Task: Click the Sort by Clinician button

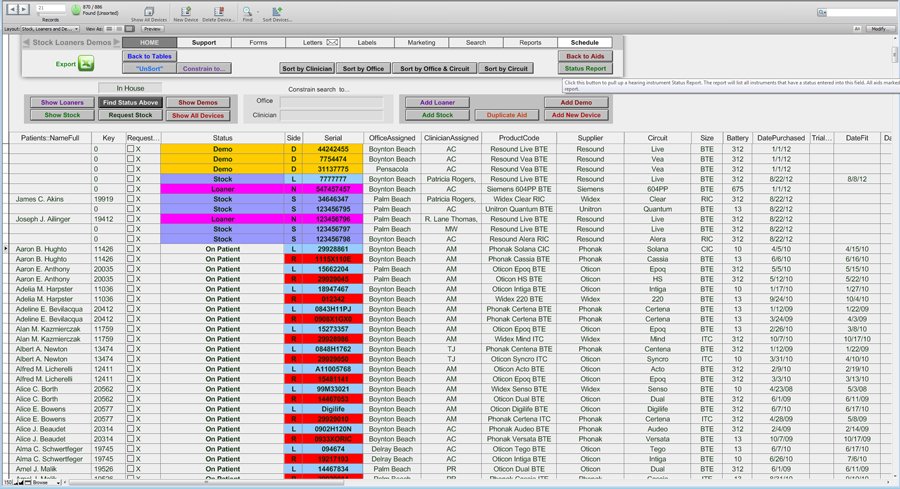Action: pos(307,68)
